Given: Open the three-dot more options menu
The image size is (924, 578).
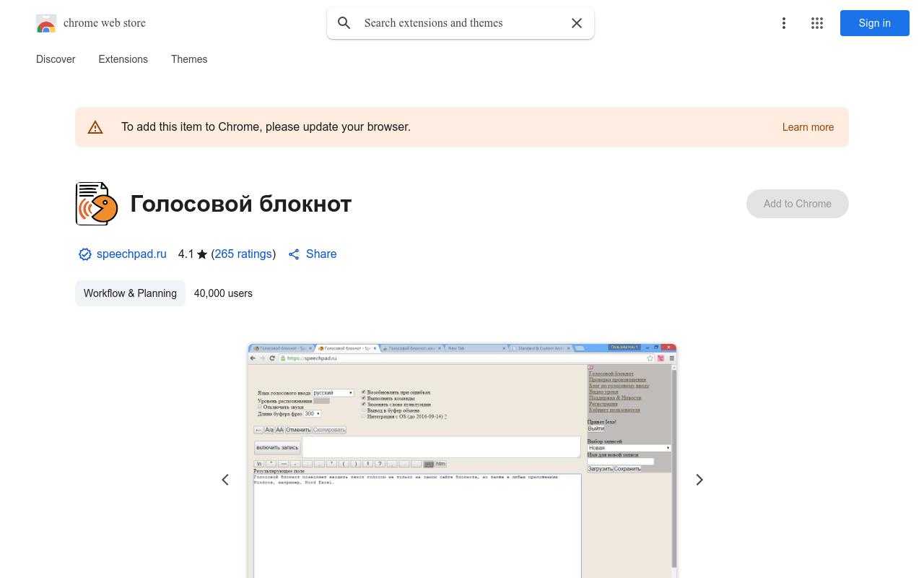Looking at the screenshot, I should click(x=784, y=23).
